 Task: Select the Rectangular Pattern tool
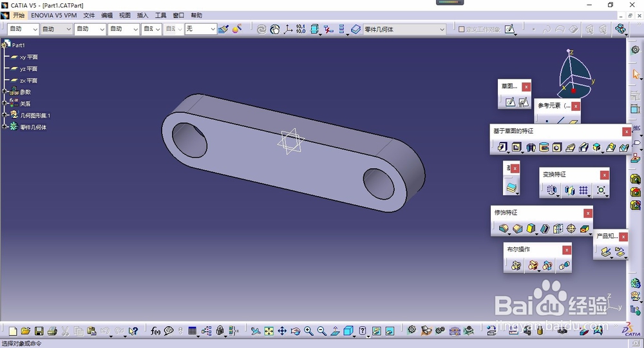coord(583,190)
